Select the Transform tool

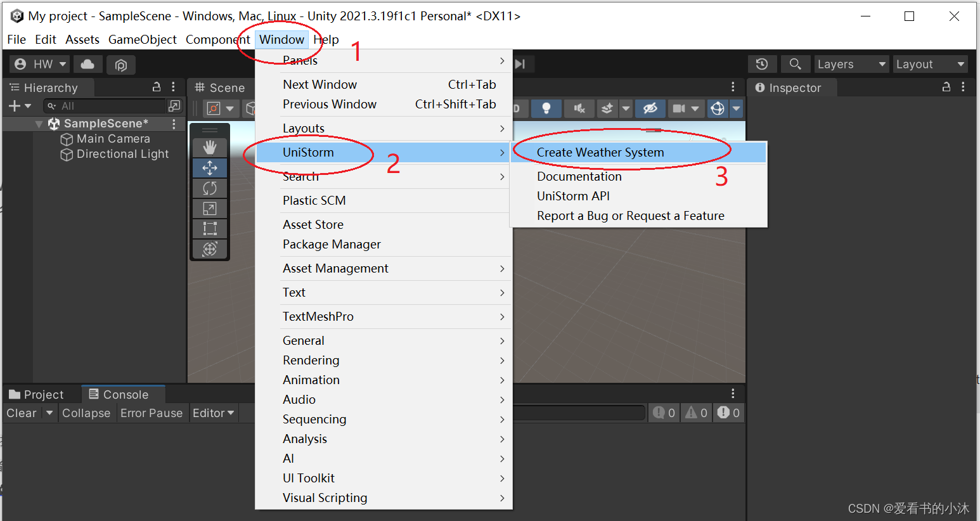[x=210, y=249]
